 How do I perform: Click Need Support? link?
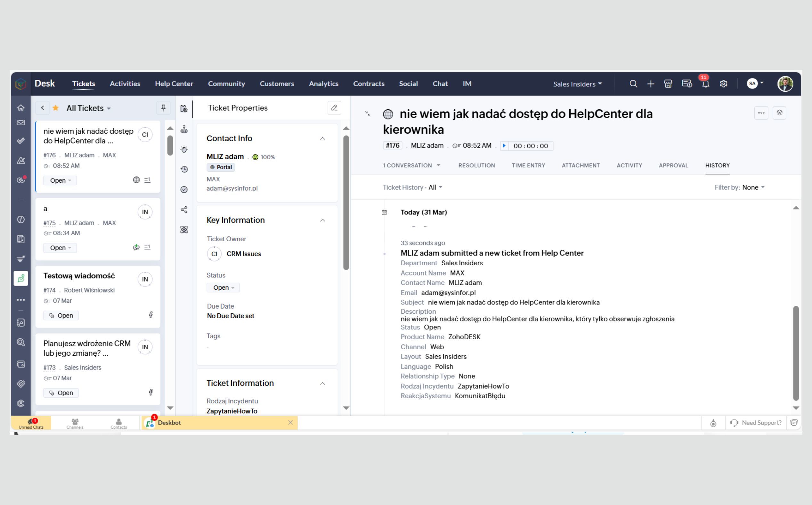(x=756, y=423)
